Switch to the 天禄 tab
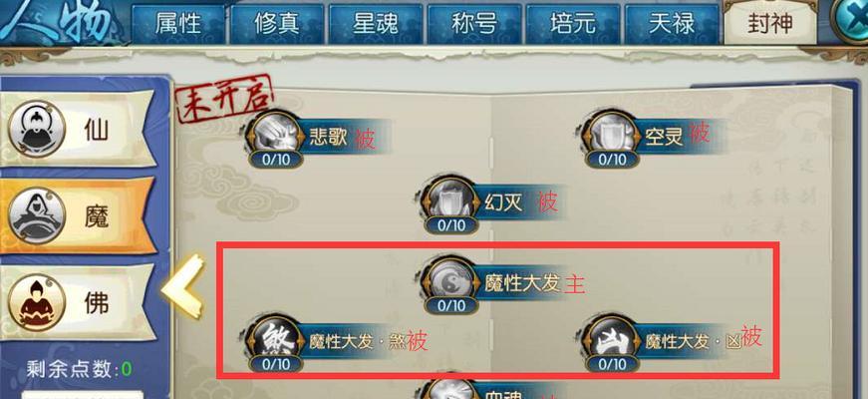Viewport: 868px width, 399px height. coord(672,24)
